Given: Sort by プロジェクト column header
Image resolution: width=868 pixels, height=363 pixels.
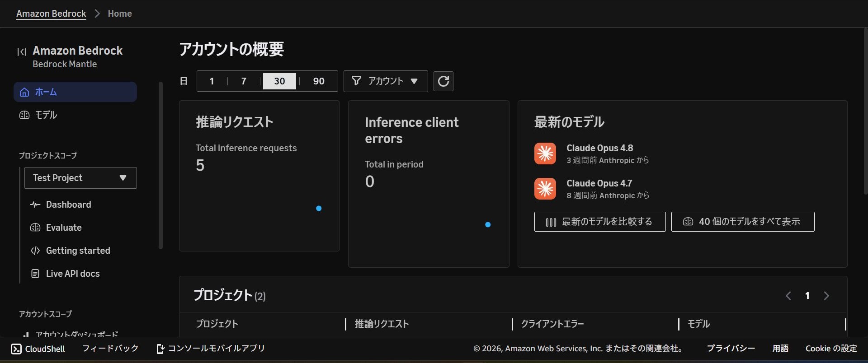Looking at the screenshot, I should tap(217, 324).
